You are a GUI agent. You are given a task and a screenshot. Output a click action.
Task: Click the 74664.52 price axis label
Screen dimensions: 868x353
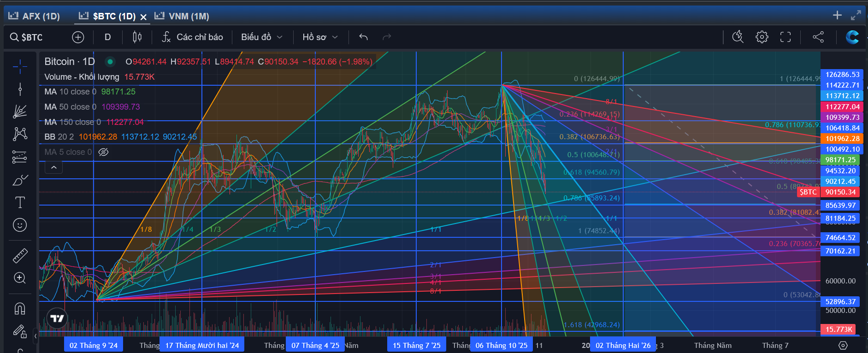point(840,238)
